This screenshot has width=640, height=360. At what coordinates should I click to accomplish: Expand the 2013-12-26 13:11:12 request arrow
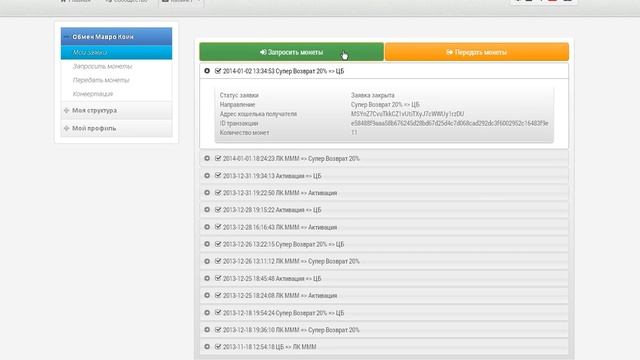(207, 261)
